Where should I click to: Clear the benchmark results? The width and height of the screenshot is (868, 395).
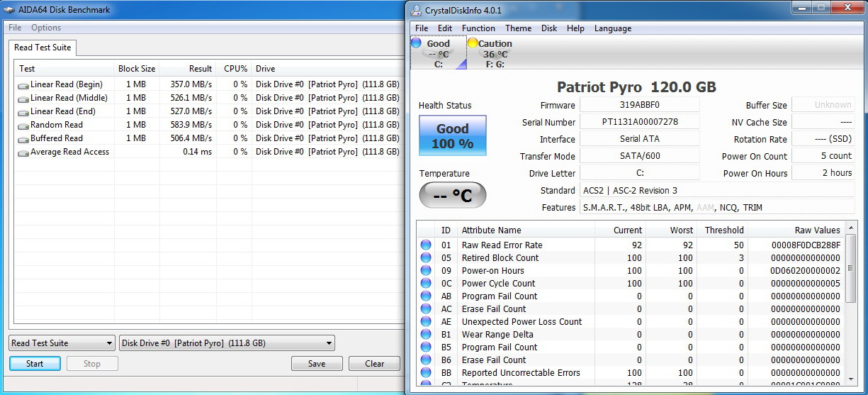pyautogui.click(x=375, y=364)
